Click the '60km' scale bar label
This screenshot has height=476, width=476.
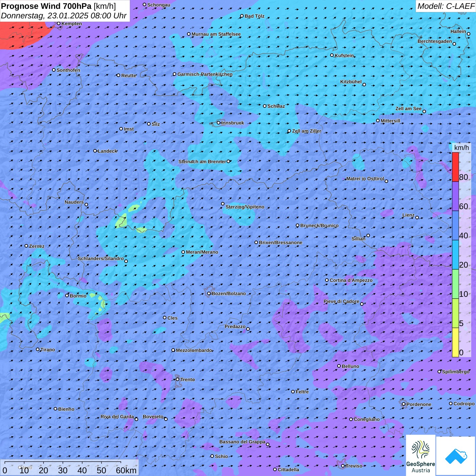tap(126, 470)
